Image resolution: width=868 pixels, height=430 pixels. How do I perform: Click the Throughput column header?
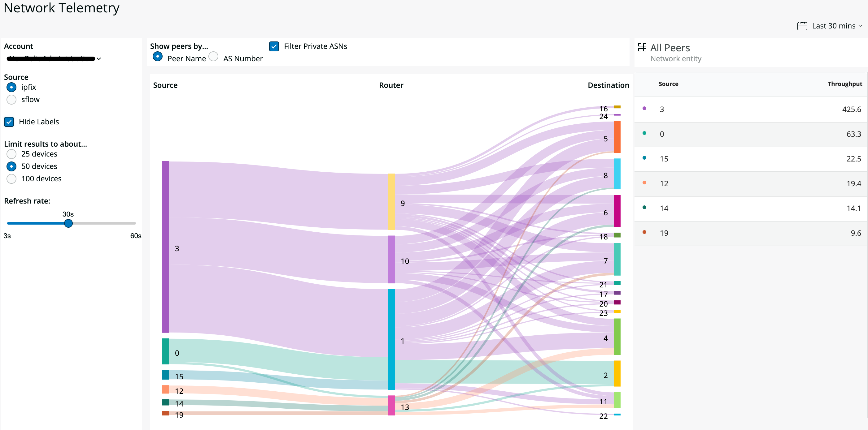pos(844,84)
